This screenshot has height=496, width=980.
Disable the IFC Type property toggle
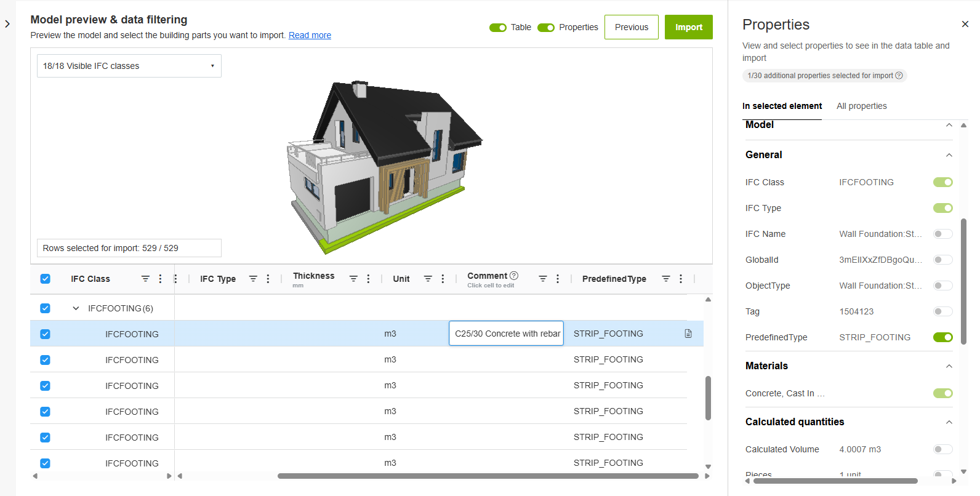click(x=943, y=208)
